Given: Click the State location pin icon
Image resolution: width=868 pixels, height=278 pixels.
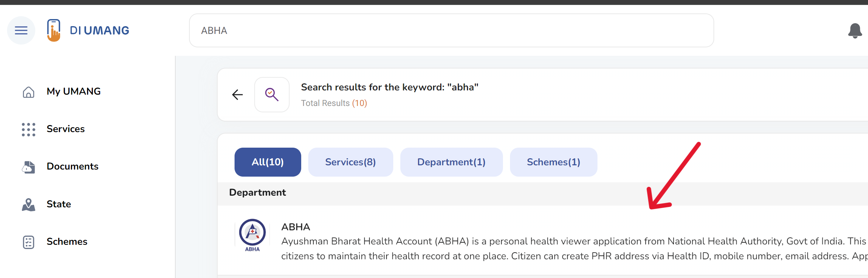Looking at the screenshot, I should coord(28,204).
